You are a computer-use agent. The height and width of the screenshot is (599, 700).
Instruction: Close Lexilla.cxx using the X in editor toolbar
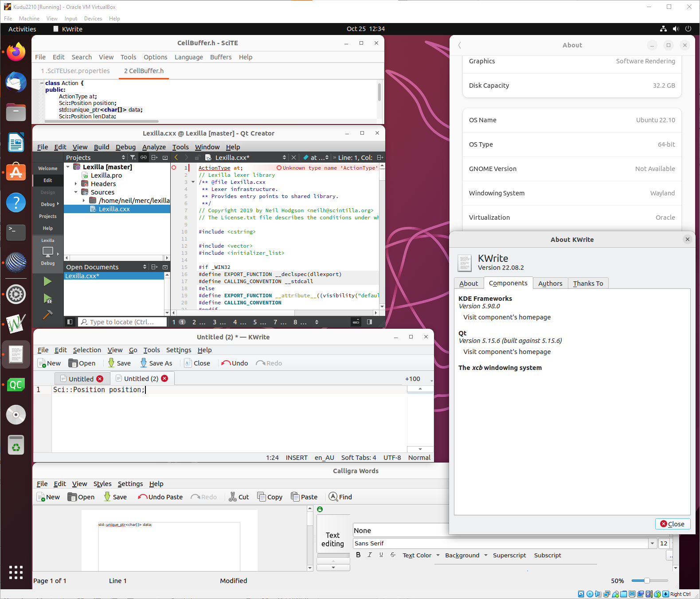click(x=293, y=157)
